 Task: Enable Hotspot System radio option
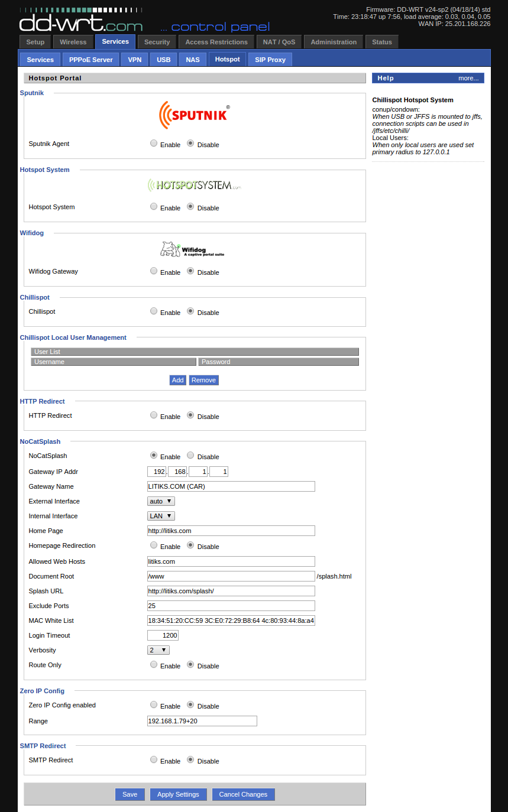click(x=154, y=206)
